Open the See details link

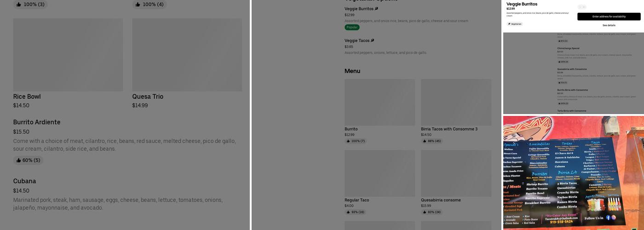609,25
